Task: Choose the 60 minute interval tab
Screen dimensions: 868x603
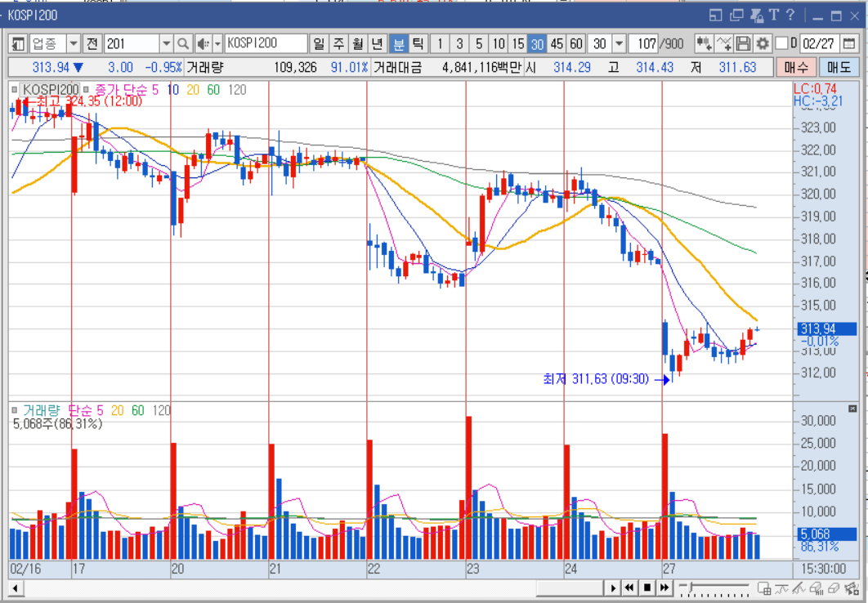Action: pos(576,43)
